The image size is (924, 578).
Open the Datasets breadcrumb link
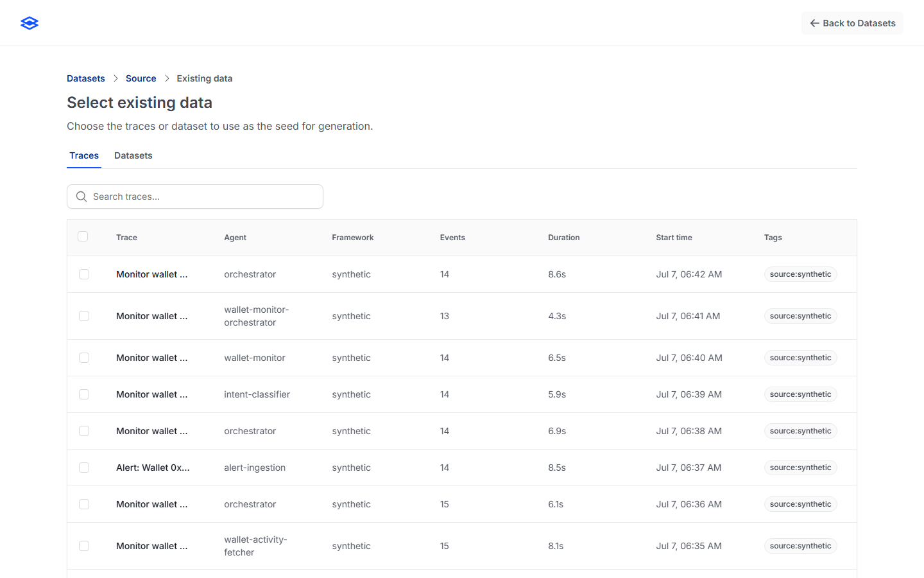pyautogui.click(x=86, y=78)
